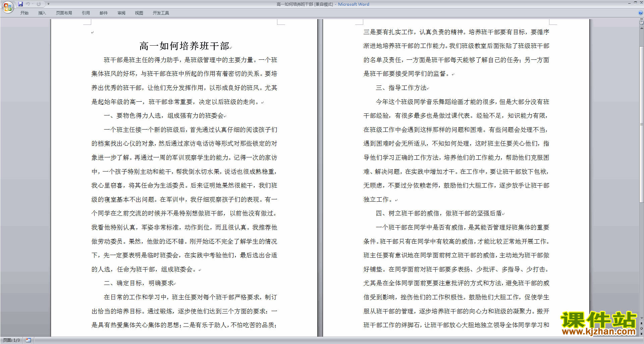Click the line starting 三是要有扎实工作
Viewport: 644px width, 344px height.
click(457, 32)
